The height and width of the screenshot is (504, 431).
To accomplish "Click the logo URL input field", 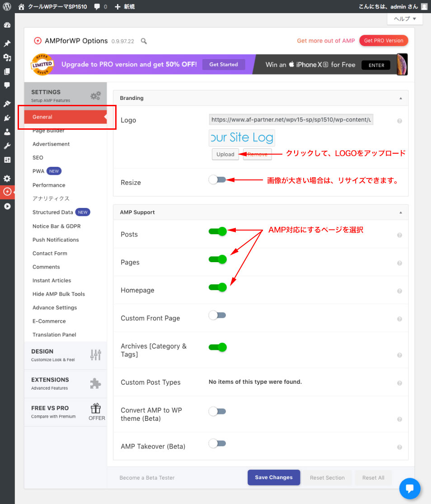I will coord(290,120).
